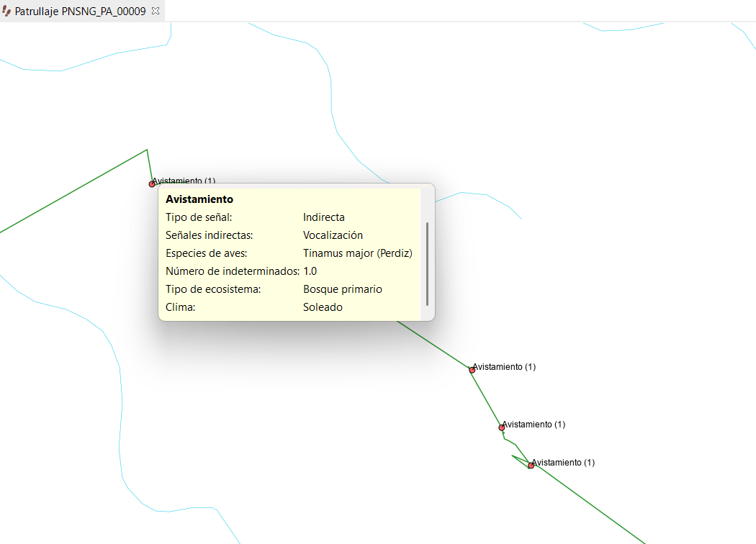Pick the second red marker from the bottom
Viewport: 756px width, 544px height.
tap(502, 427)
